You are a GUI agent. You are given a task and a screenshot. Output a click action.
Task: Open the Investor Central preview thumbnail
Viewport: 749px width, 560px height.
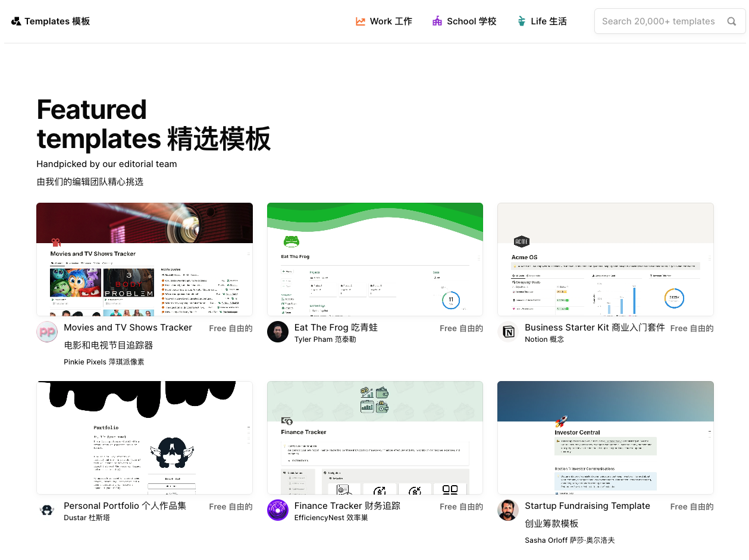pyautogui.click(x=605, y=438)
